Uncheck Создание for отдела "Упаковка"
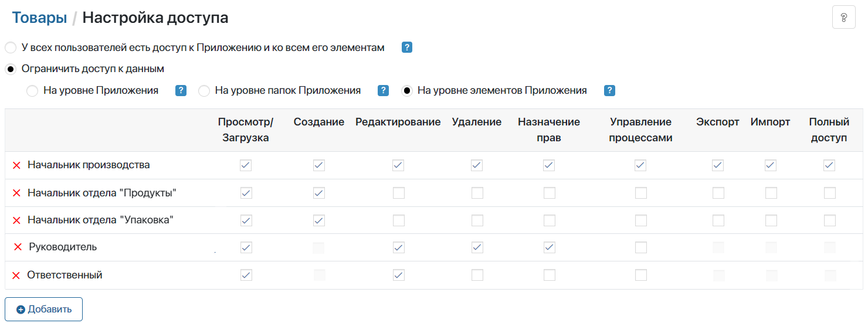 click(319, 220)
